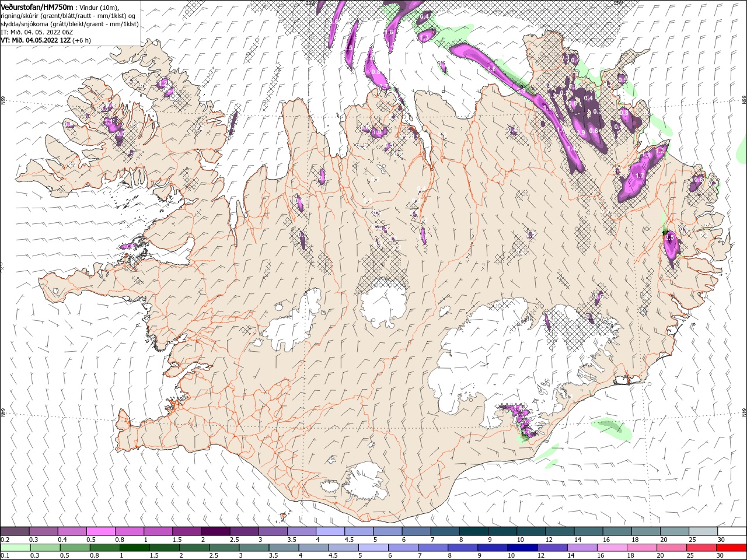Viewport: 747px width, 560px height.
Task: Select the light lavender snow swatch starting at 4
Action: coord(329,531)
